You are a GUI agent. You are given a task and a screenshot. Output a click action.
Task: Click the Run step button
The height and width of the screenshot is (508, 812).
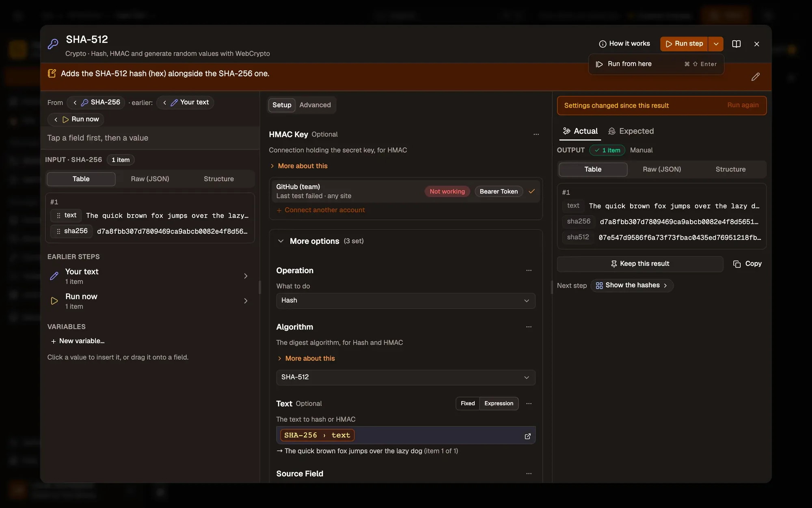click(684, 44)
